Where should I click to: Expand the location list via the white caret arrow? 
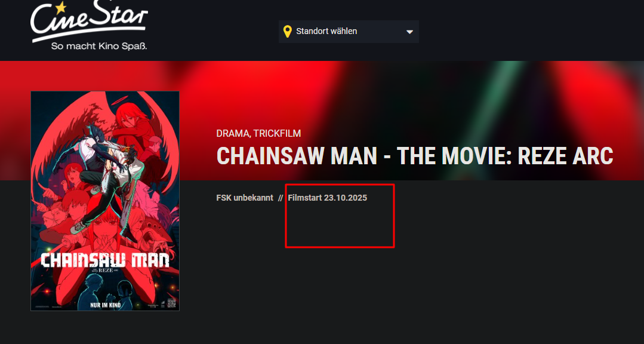coord(409,32)
